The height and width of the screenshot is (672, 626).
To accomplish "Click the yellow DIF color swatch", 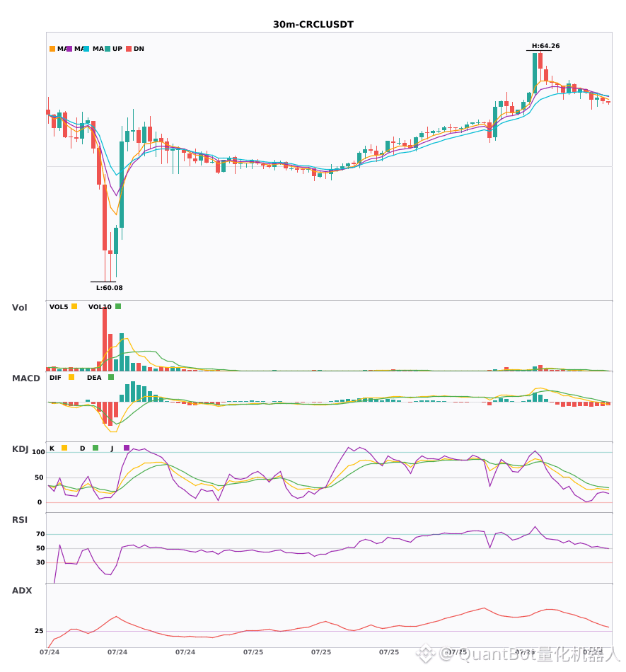I will click(x=71, y=377).
